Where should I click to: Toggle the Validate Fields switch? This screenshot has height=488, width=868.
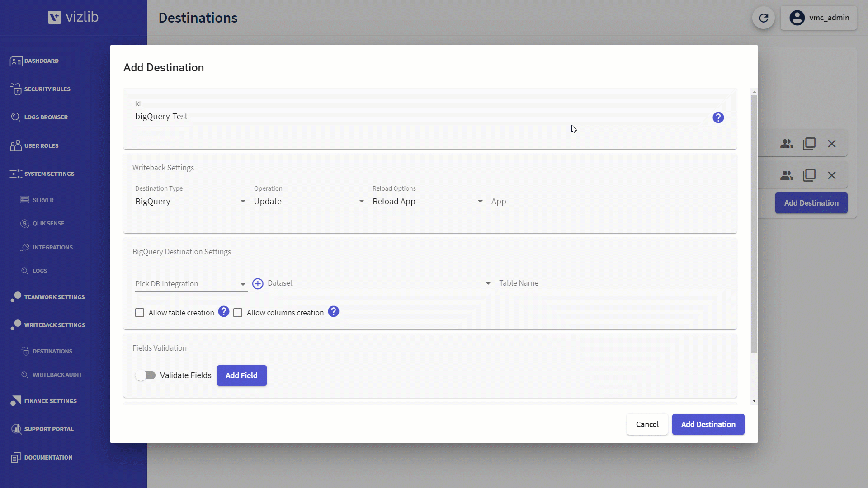click(x=146, y=375)
